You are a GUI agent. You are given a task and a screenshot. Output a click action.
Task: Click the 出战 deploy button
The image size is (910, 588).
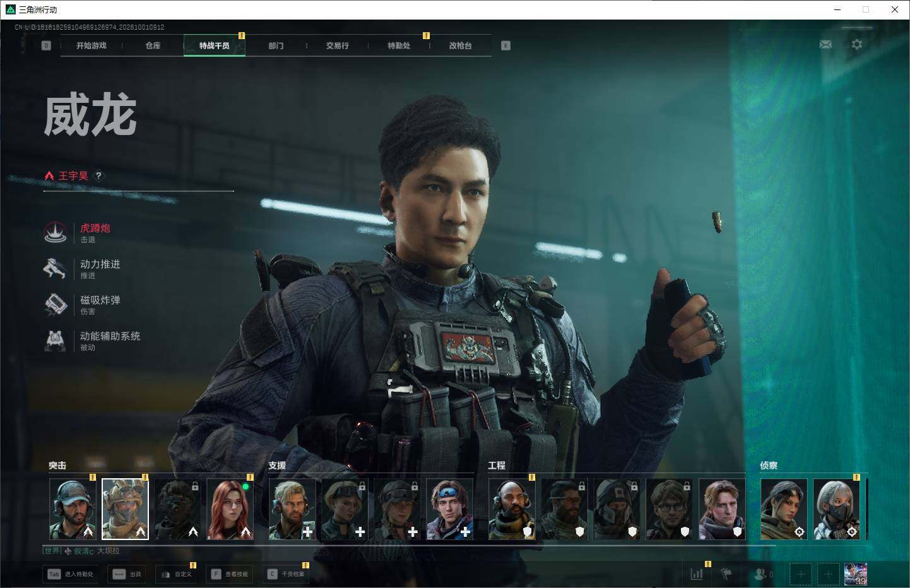pos(126,574)
